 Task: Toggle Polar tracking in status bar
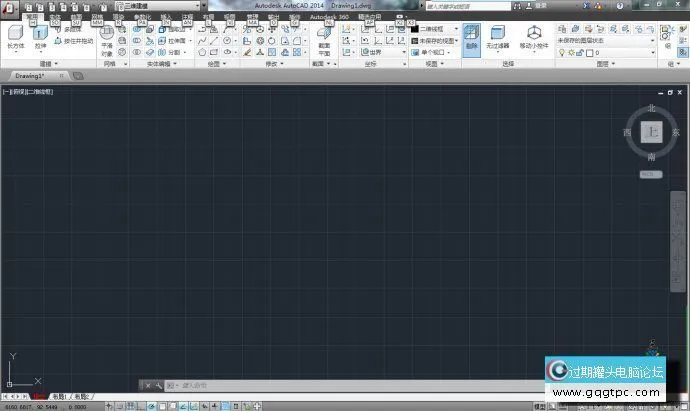point(152,406)
